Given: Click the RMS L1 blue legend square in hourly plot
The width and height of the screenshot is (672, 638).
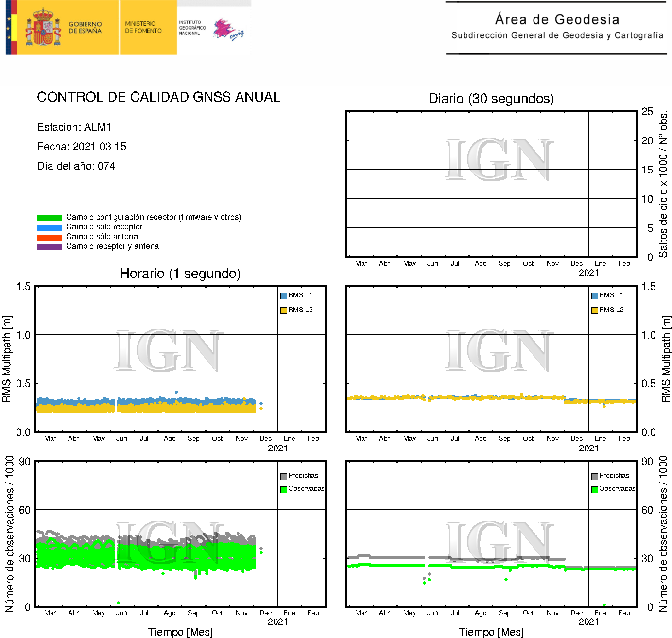Looking at the screenshot, I should 283,295.
